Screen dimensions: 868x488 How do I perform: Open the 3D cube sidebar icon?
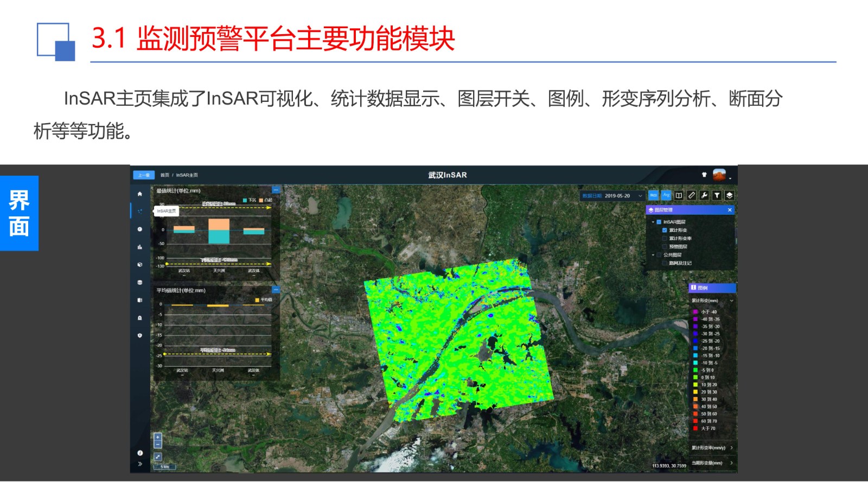[139, 265]
